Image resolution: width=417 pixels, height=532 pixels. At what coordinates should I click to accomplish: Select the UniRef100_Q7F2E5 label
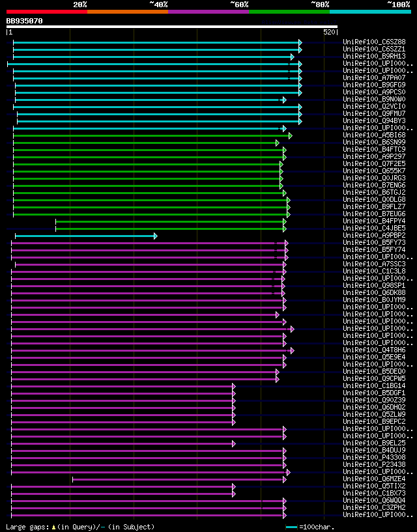pos(374,163)
